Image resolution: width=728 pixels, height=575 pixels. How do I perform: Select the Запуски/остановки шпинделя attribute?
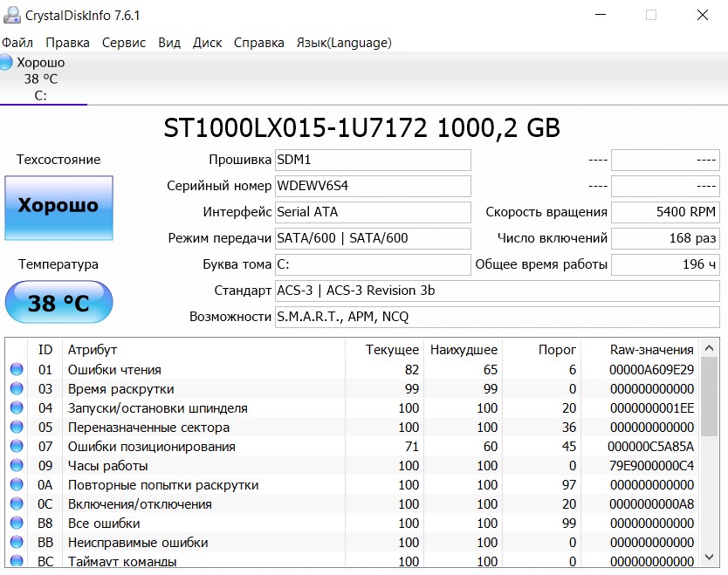[x=353, y=408]
